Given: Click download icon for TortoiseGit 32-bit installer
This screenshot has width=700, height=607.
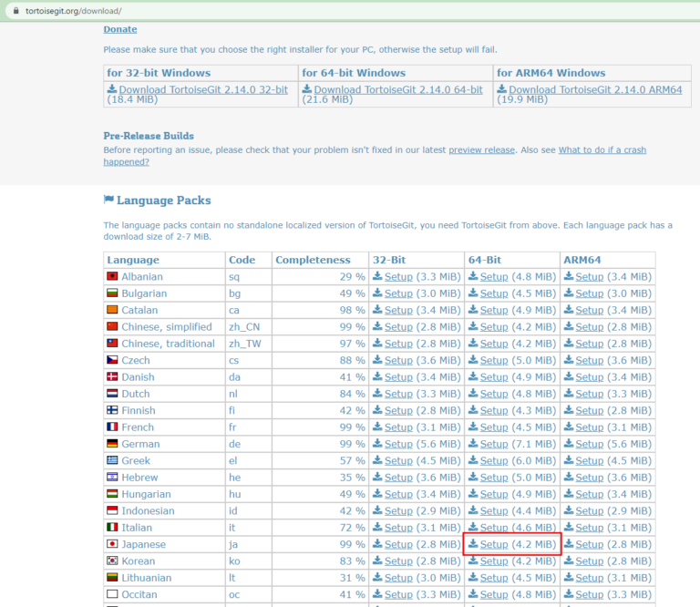Looking at the screenshot, I should [x=112, y=89].
